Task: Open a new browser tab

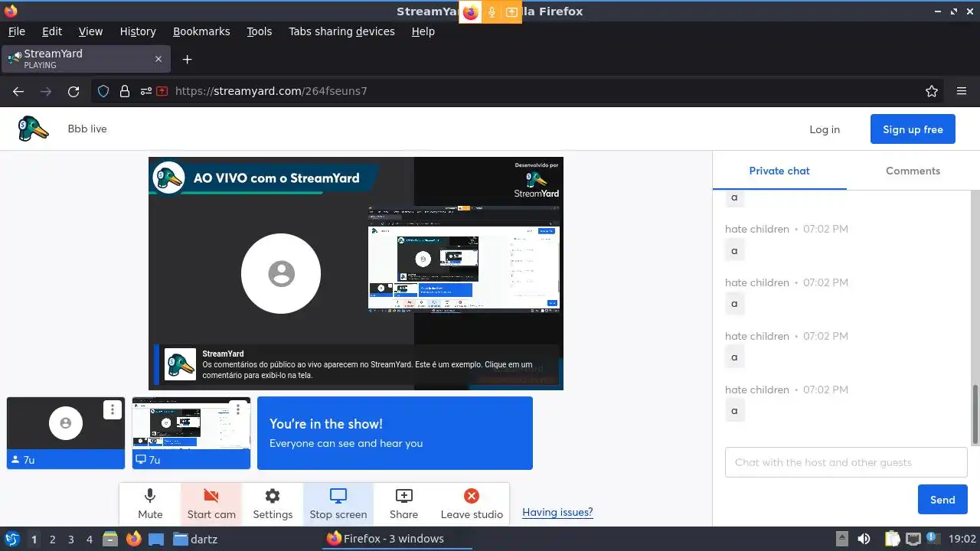Action: (187, 59)
